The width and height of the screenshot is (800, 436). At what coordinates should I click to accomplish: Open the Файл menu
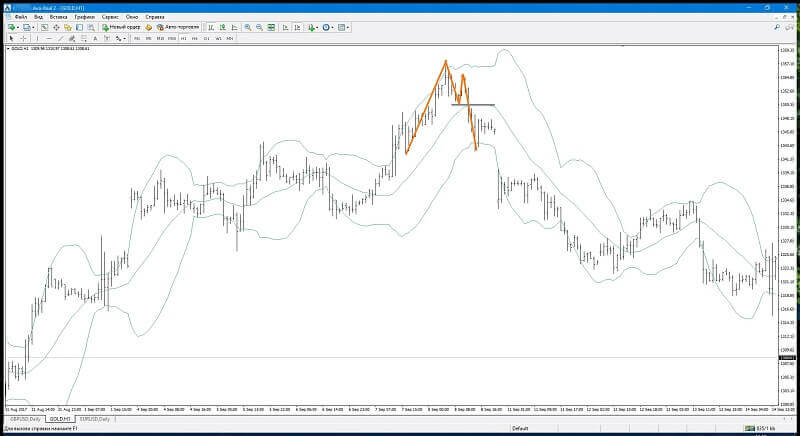click(21, 17)
